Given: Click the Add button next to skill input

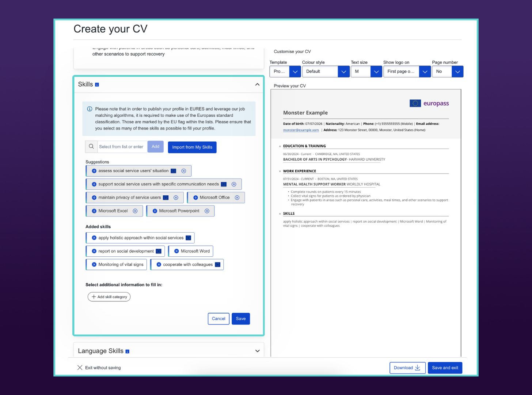Looking at the screenshot, I should [x=156, y=147].
